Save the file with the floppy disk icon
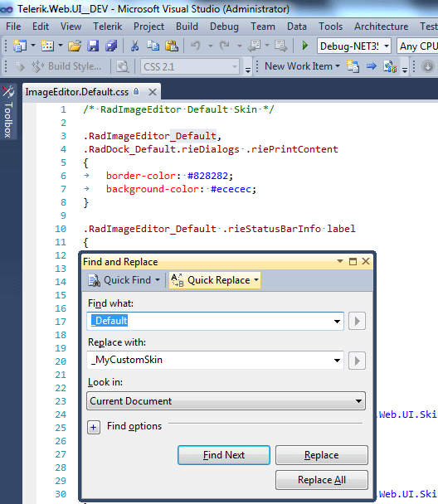The image size is (438, 504). pos(93,46)
